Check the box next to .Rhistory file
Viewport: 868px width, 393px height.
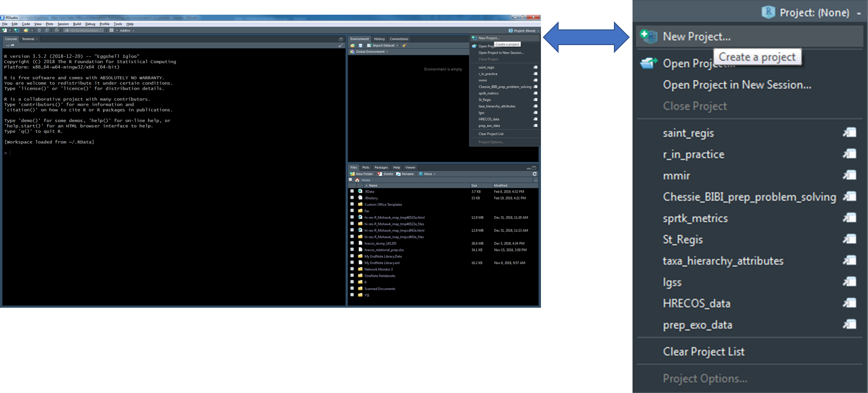(352, 197)
